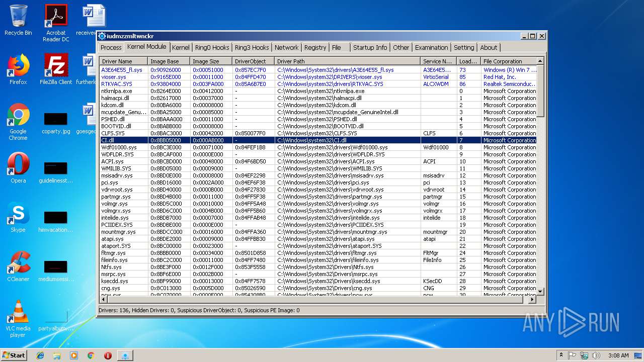Open partyalbum desktop file
This screenshot has width=644, height=362.
[56, 320]
